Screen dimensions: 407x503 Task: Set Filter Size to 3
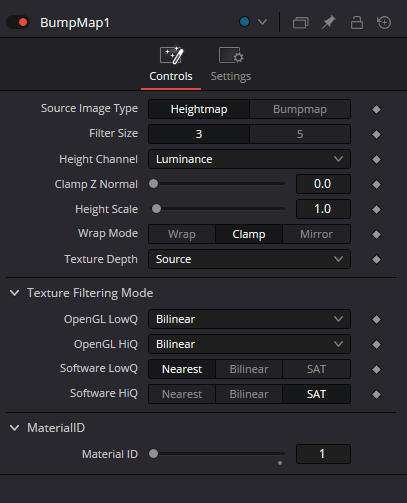pyautogui.click(x=199, y=134)
